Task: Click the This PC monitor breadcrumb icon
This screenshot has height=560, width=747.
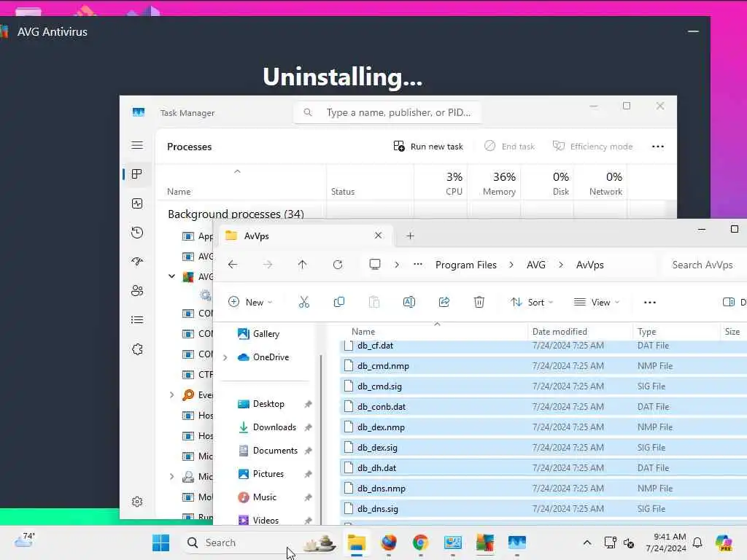Action: (x=375, y=264)
